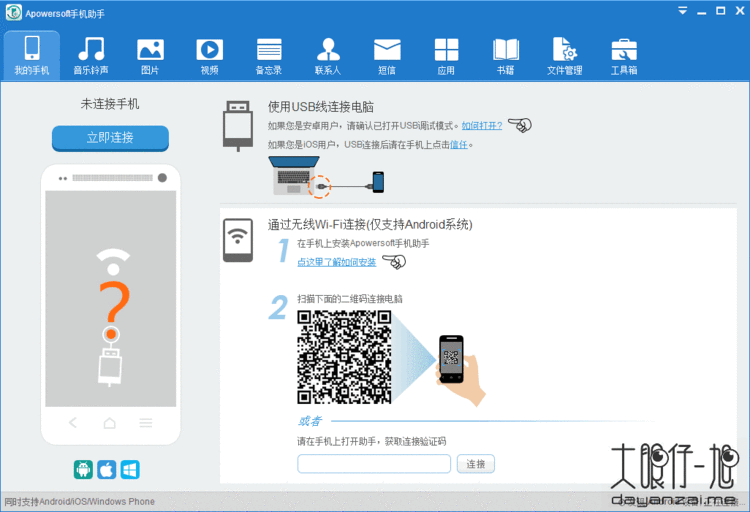750x512 pixels.
Task: Click the phone preview back arrow
Action: [x=73, y=423]
